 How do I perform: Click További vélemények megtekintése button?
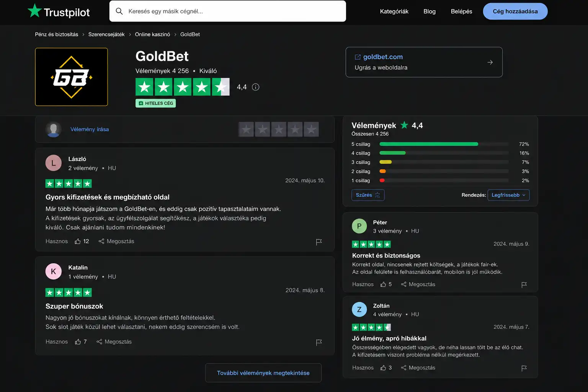(263, 373)
